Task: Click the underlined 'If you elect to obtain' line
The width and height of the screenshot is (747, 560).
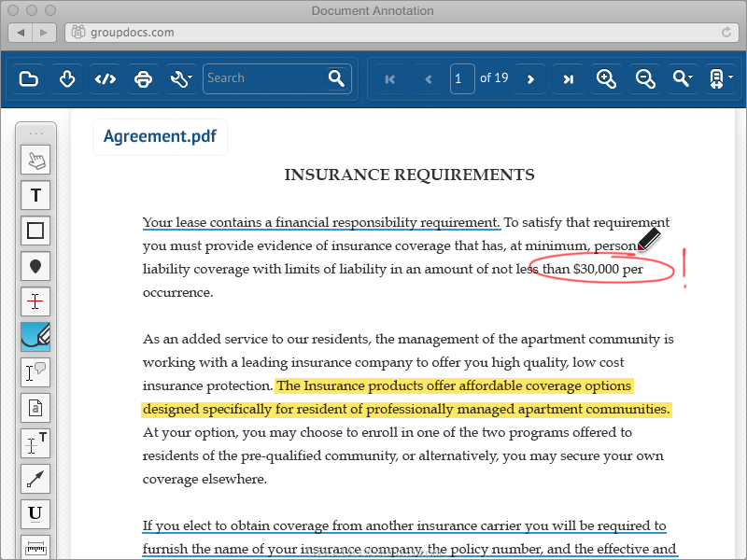Action: coord(404,525)
